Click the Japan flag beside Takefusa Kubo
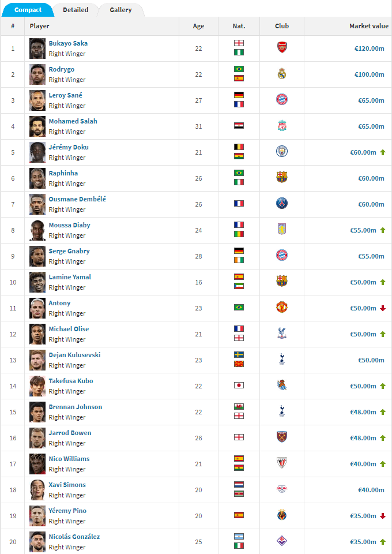This screenshot has width=392, height=554. (x=239, y=385)
